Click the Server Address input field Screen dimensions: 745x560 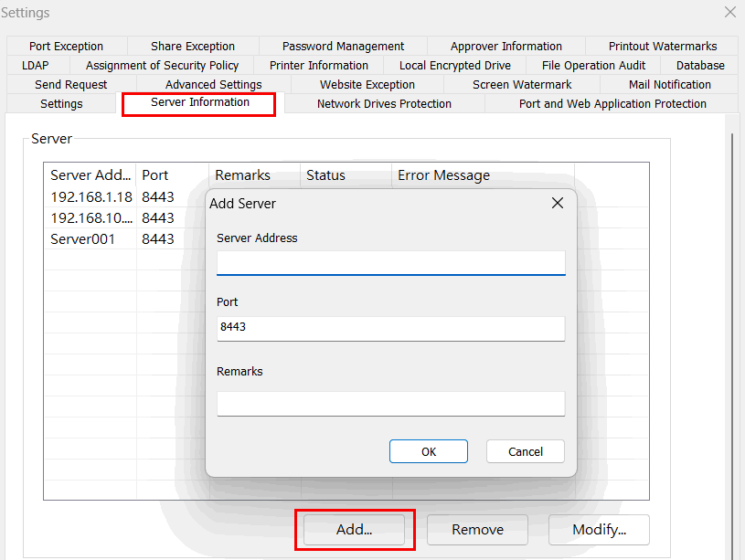point(390,263)
